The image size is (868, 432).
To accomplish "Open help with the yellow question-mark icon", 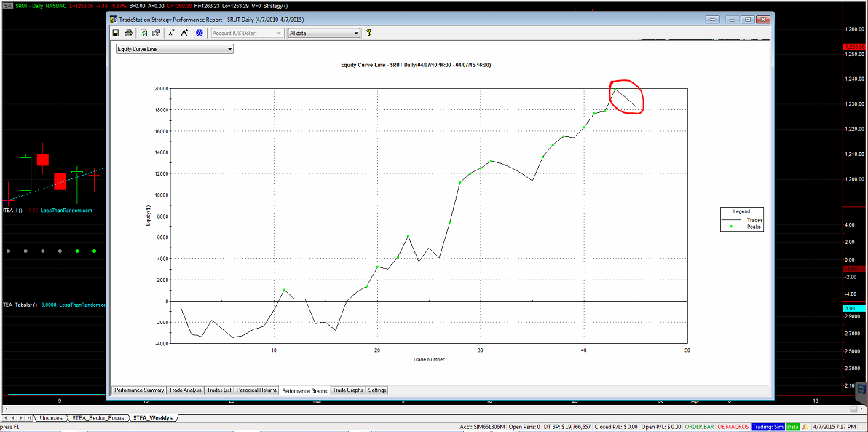I will (x=368, y=33).
